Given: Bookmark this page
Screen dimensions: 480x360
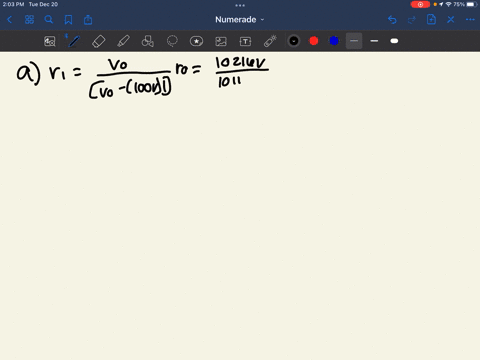Looking at the screenshot, I should click(x=68, y=20).
